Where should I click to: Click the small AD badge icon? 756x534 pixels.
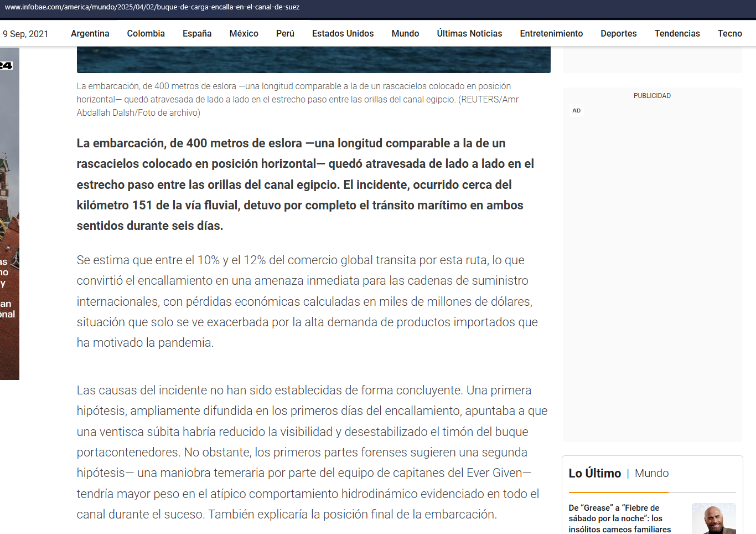click(576, 111)
